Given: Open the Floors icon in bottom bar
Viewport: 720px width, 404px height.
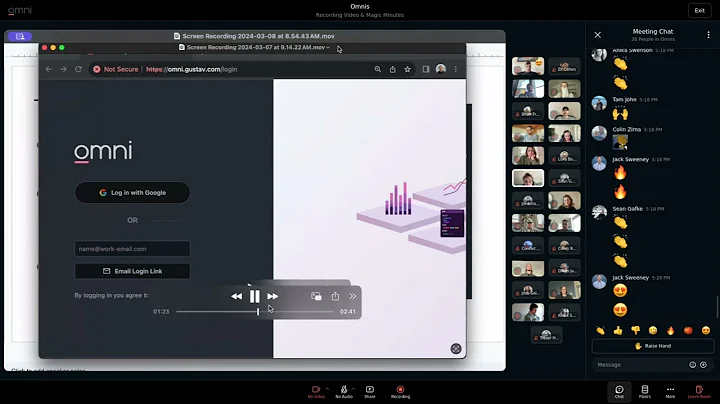Looking at the screenshot, I should [645, 389].
